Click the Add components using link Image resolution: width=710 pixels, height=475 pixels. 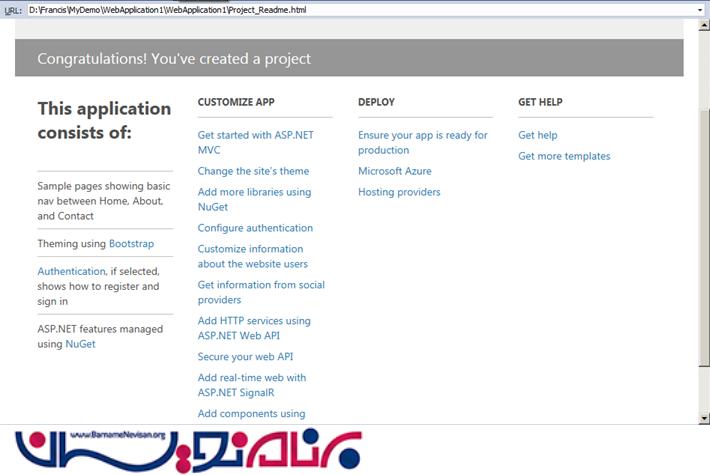coord(251,413)
